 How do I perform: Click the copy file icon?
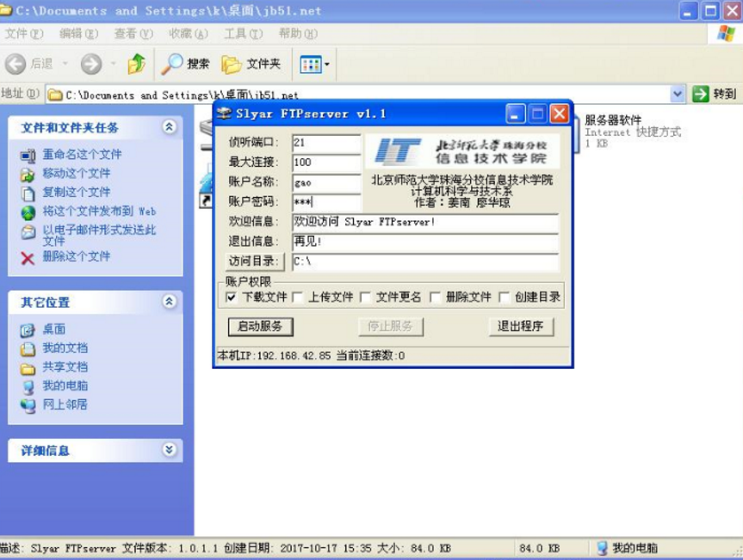28,194
